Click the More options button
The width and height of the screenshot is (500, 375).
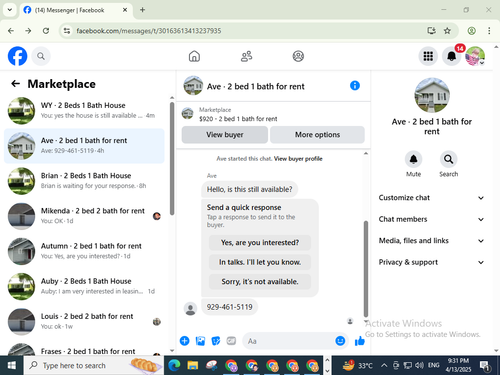[317, 135]
